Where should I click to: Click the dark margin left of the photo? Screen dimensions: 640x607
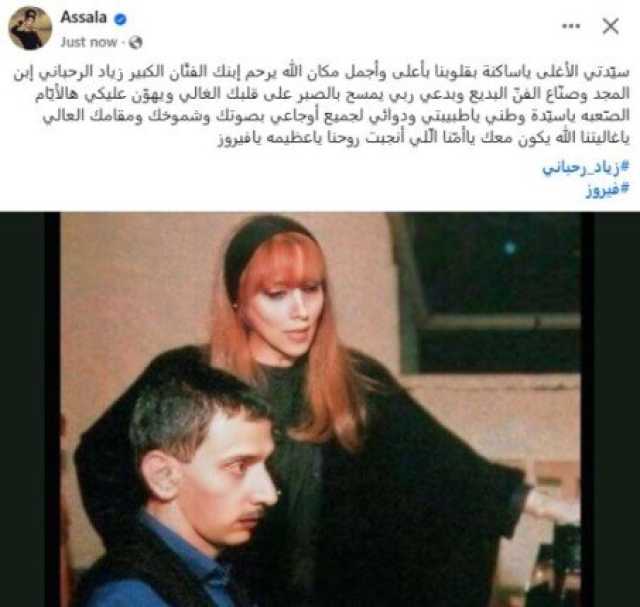(30, 409)
